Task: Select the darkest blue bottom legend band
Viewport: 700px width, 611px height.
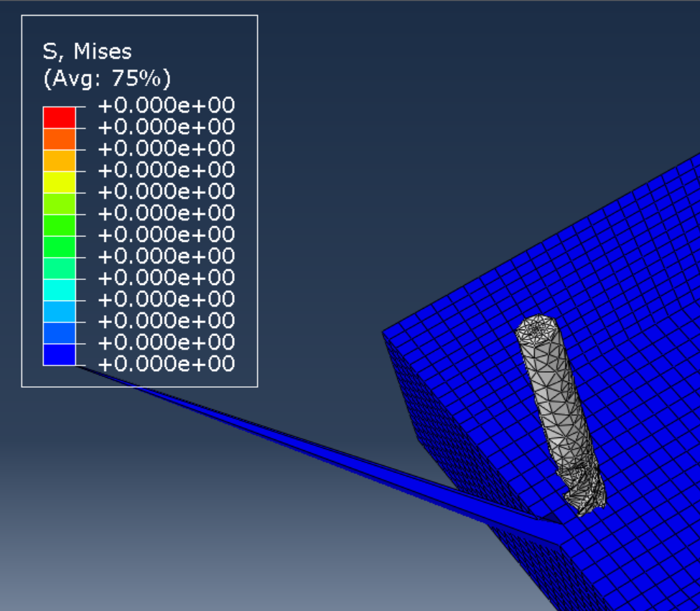Action: pyautogui.click(x=60, y=355)
